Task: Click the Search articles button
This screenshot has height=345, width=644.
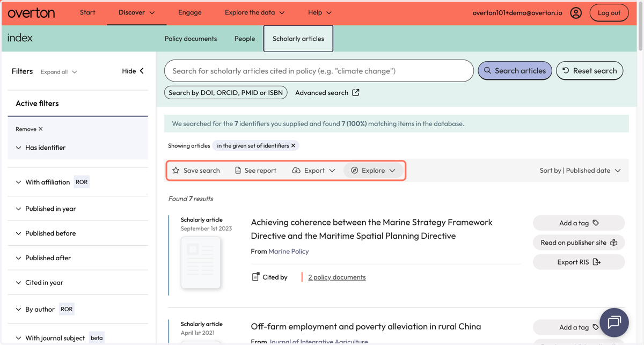Action: pos(515,70)
